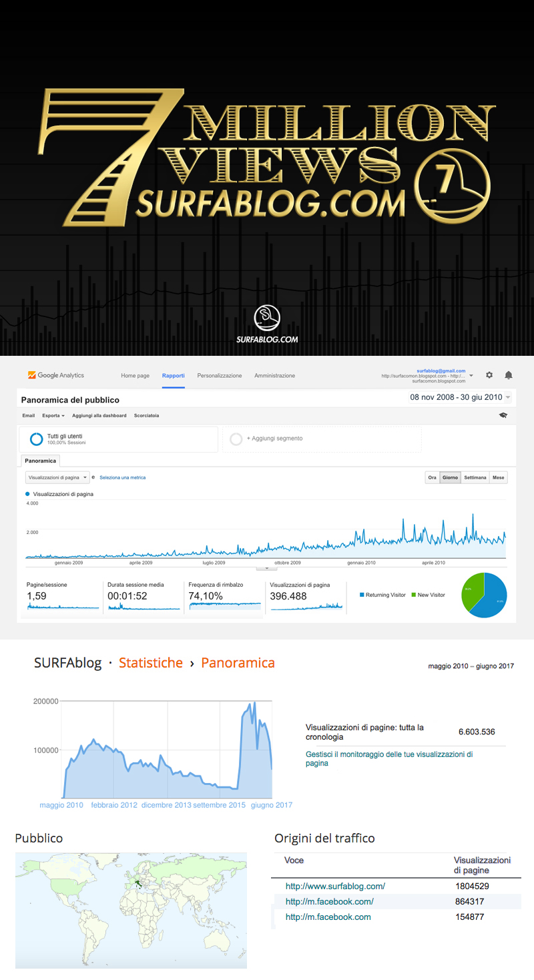Click the 1804529 page views cell
Viewport: 534px width, 980px height.
pos(472,887)
